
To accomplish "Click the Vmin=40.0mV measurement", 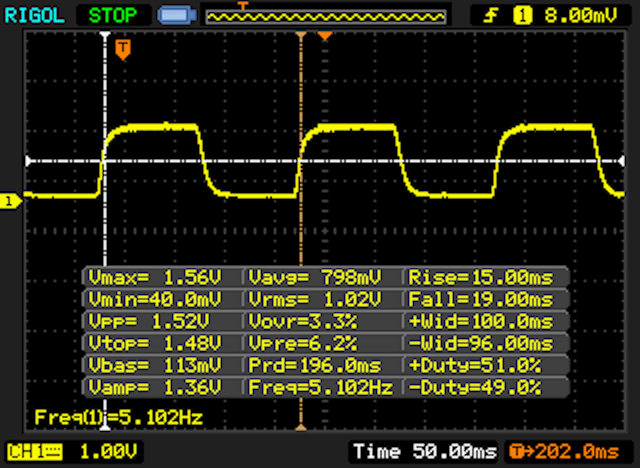I will pyautogui.click(x=155, y=299).
